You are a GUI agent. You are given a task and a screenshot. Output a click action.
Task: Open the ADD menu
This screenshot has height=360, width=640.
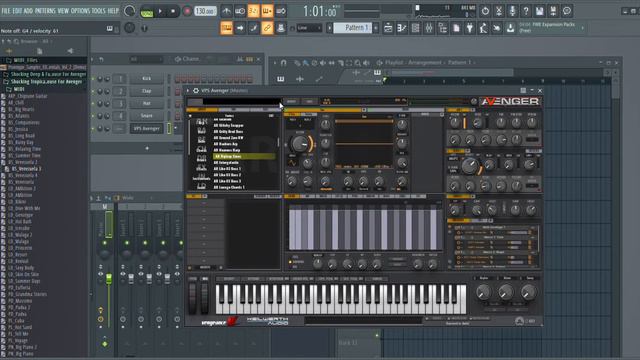click(28, 11)
